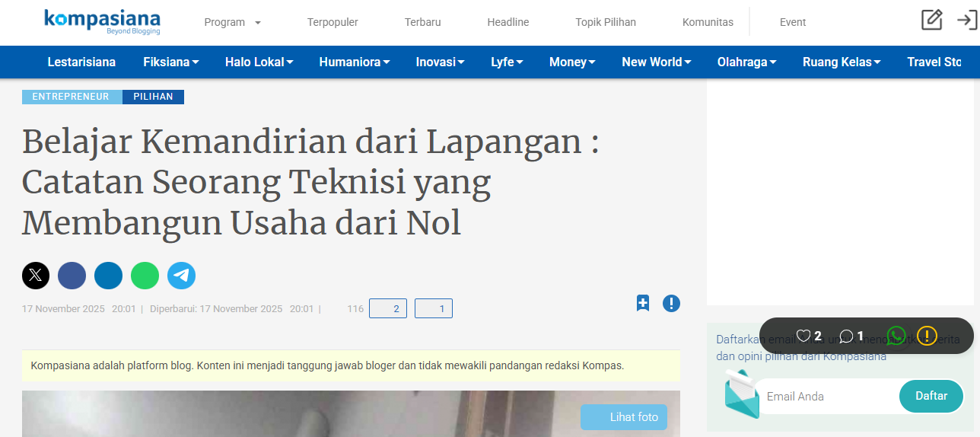The image size is (980, 437).
Task: Expand the Olahraga category menu
Action: [747, 62]
